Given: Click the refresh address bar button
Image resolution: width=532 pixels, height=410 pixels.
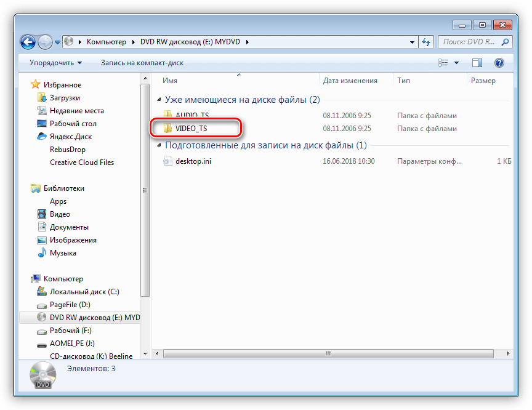Looking at the screenshot, I should (426, 42).
